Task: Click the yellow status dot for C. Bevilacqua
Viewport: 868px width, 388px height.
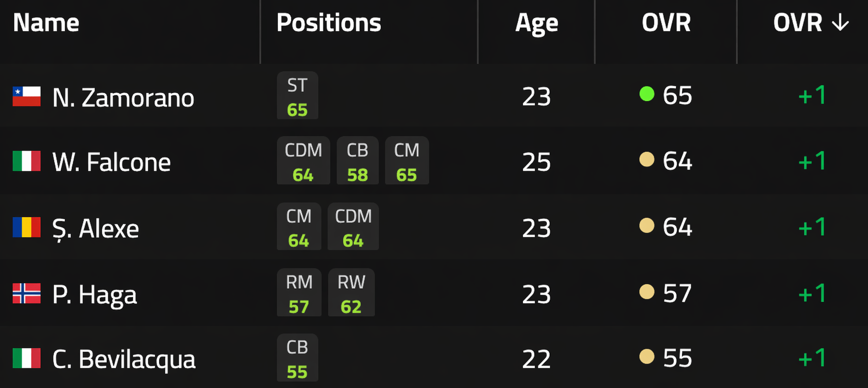Action: click(x=646, y=357)
